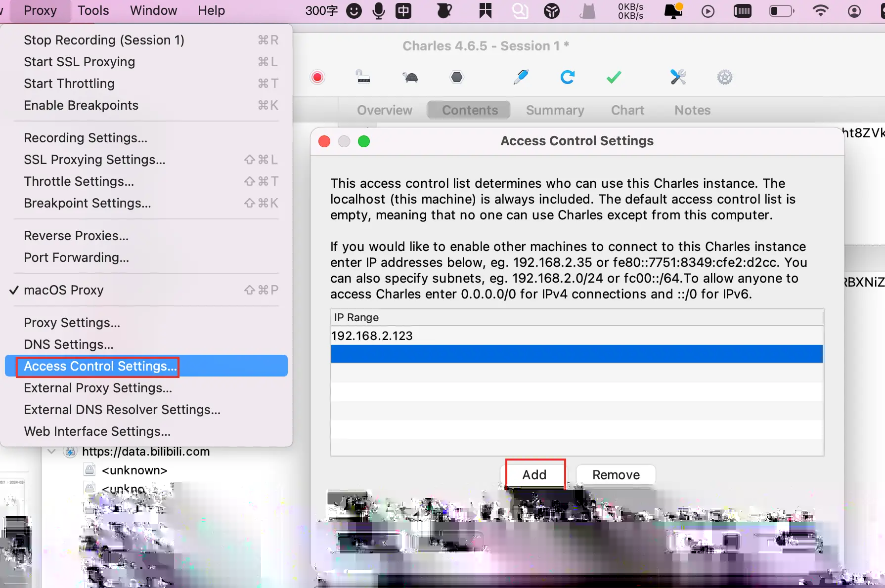The width and height of the screenshot is (885, 588).
Task: Open the Wi-Fi menu bar icon
Action: (x=821, y=11)
